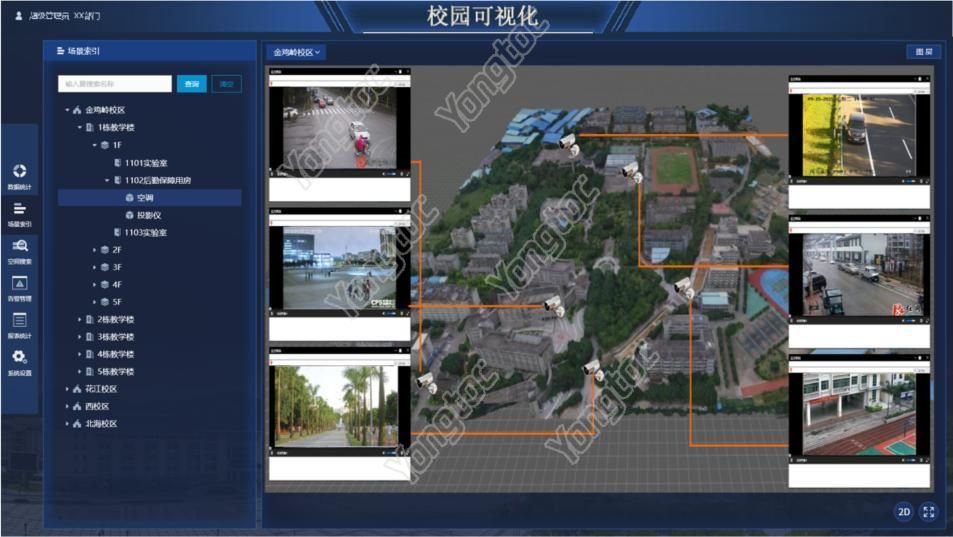Viewport: 953px width, 537px height.
Task: Select camera marker near the blue-roofed buildings
Action: pyautogui.click(x=569, y=145)
